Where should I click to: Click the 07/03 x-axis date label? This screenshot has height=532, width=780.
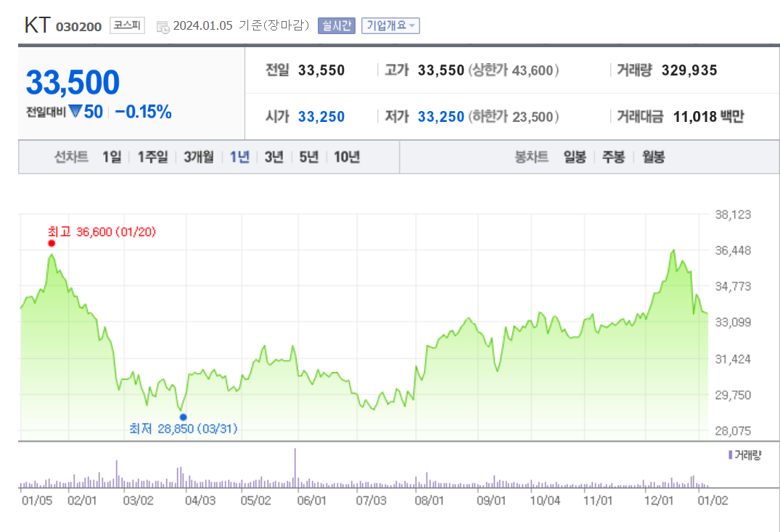tap(371, 500)
